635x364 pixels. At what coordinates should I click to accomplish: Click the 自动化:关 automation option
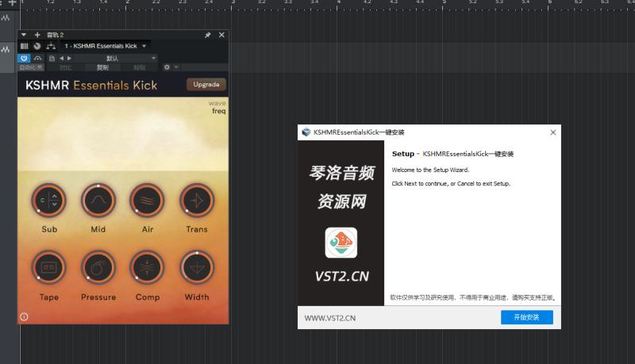(32, 67)
